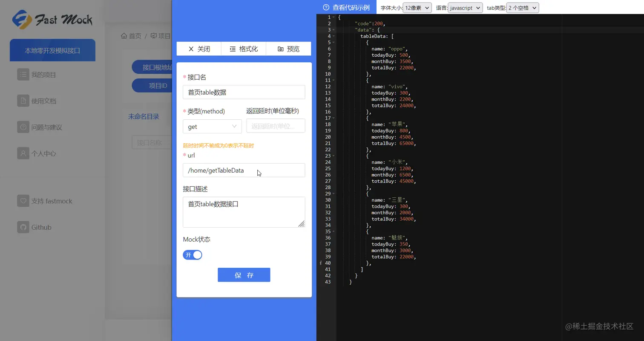
Task: Click the 格式化 format button
Action: [x=244, y=49]
